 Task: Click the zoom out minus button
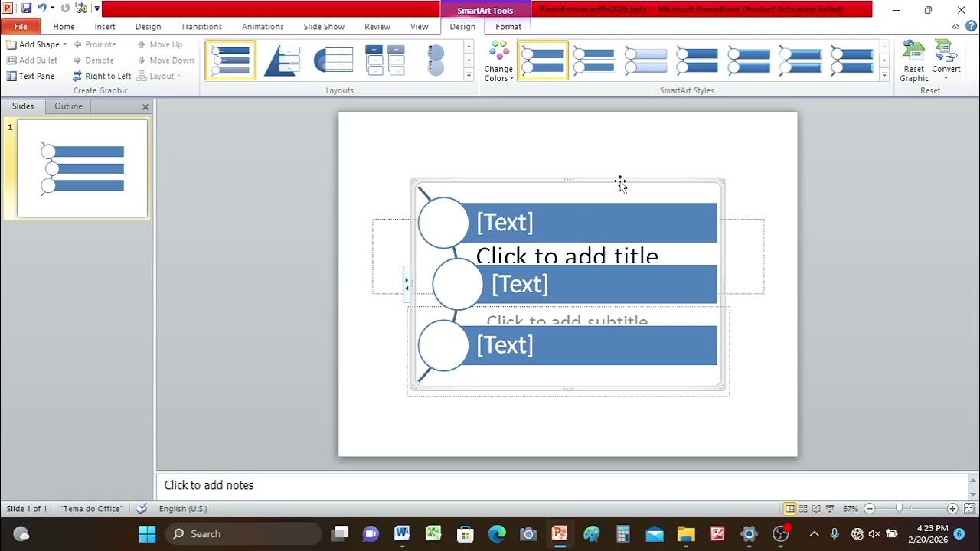click(870, 509)
